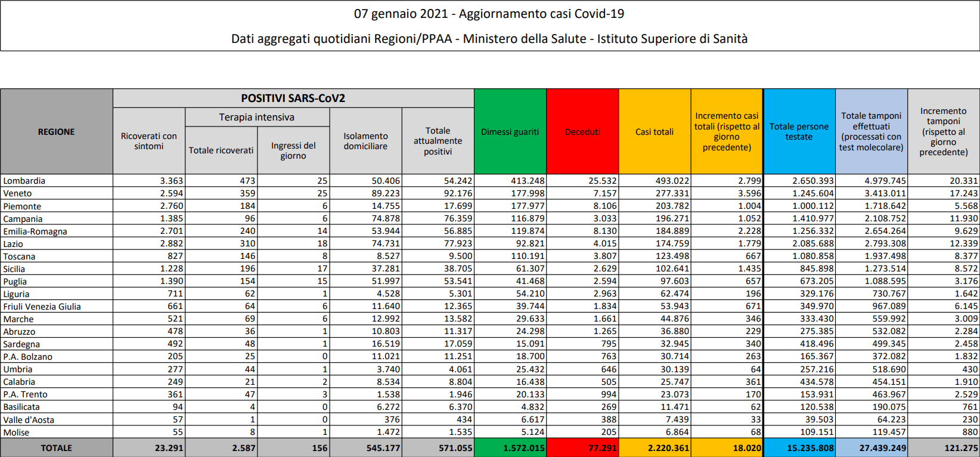Select total Casi totali value 2.220.361

tap(668, 448)
